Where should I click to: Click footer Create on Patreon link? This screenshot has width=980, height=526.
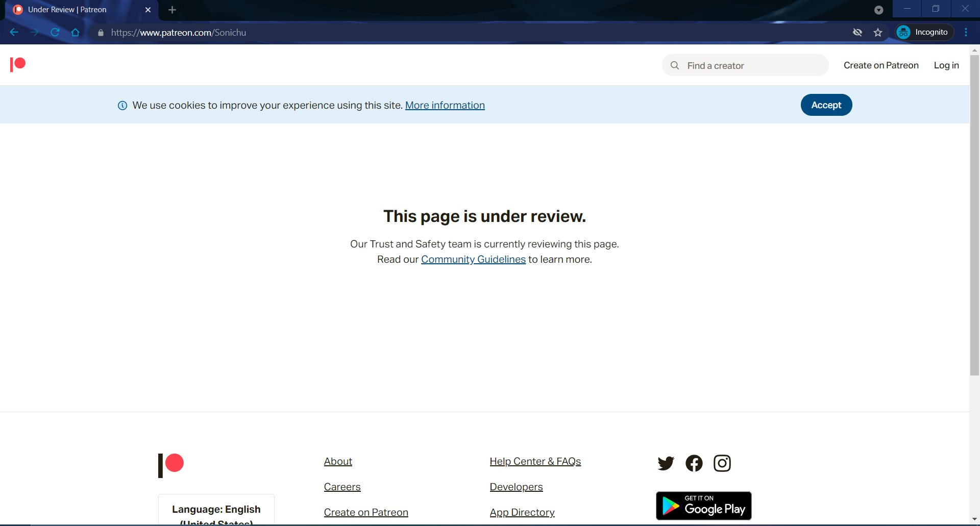pyautogui.click(x=366, y=512)
